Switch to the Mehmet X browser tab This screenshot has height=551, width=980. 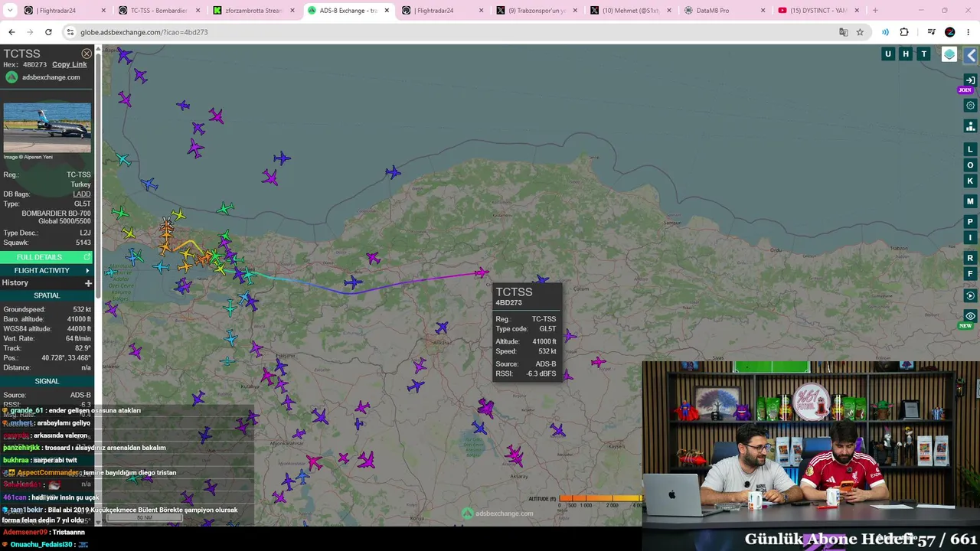[629, 11]
